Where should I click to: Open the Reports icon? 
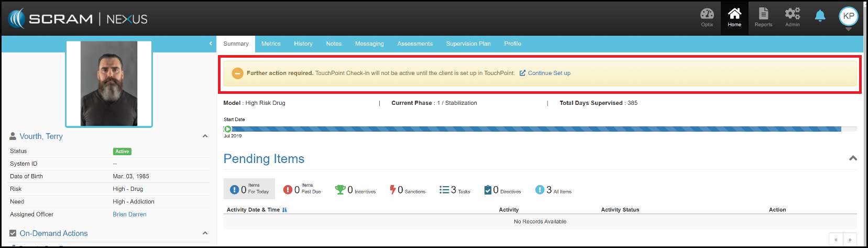coord(763,17)
